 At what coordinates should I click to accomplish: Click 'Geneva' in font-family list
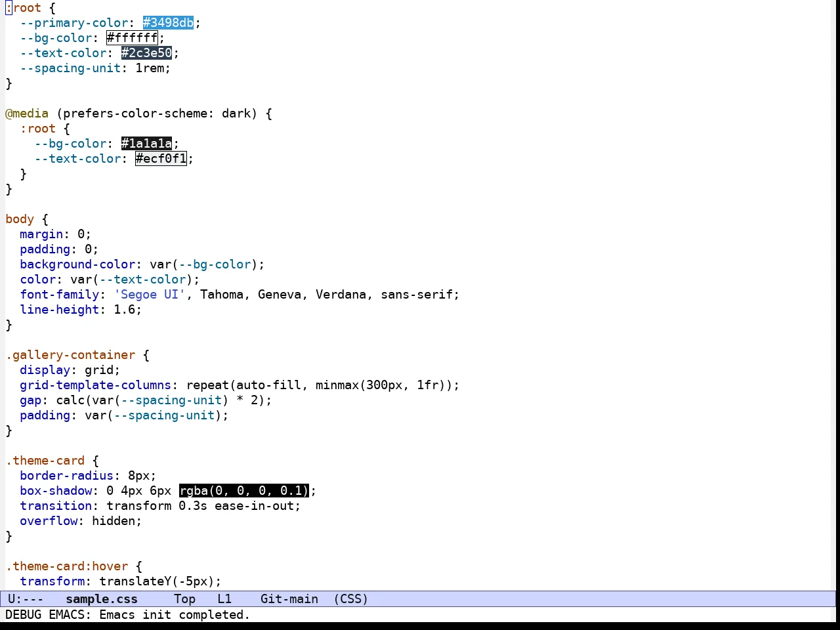tap(280, 295)
